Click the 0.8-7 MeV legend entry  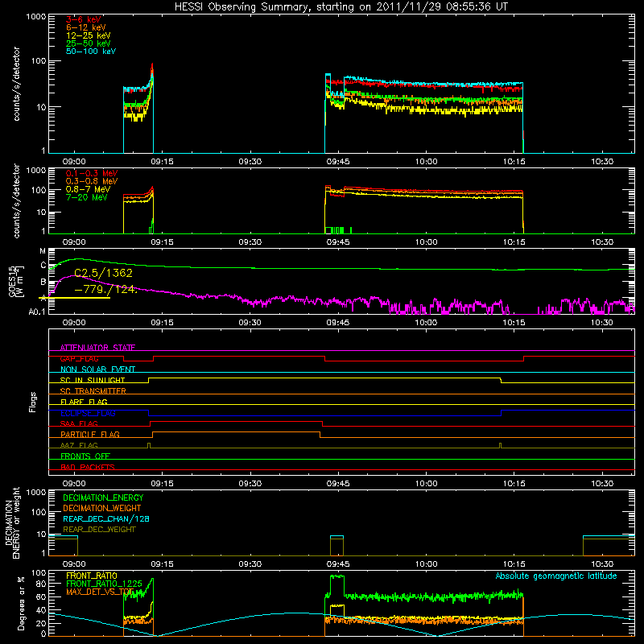click(88, 189)
